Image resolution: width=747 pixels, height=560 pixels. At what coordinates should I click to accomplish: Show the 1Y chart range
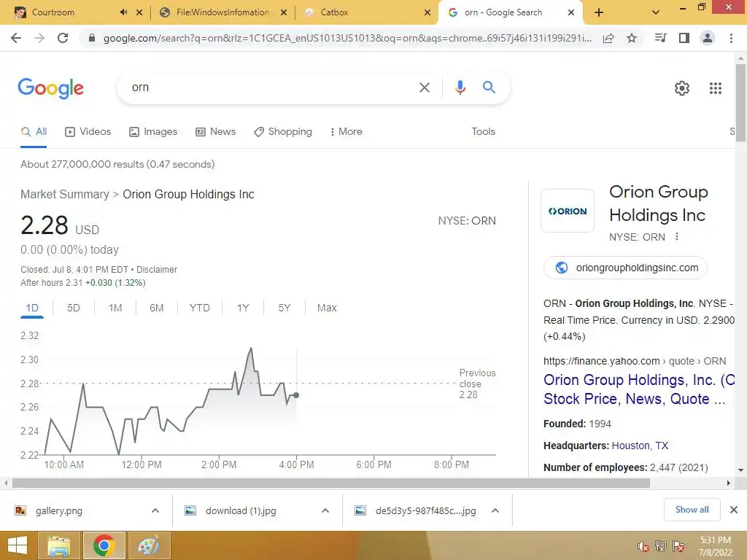click(x=243, y=308)
